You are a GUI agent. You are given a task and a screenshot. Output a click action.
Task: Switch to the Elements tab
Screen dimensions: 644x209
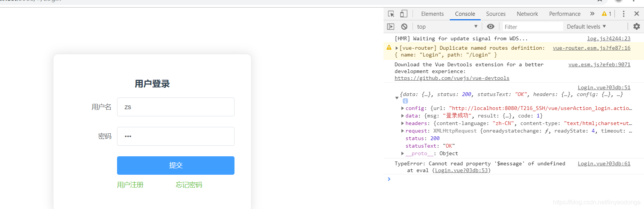click(432, 14)
